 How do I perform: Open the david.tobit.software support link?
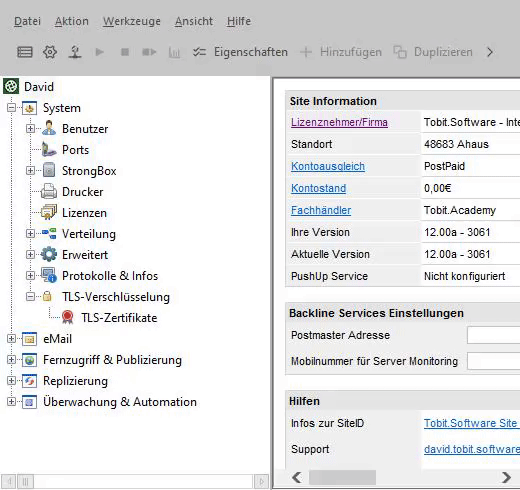pyautogui.click(x=471, y=449)
